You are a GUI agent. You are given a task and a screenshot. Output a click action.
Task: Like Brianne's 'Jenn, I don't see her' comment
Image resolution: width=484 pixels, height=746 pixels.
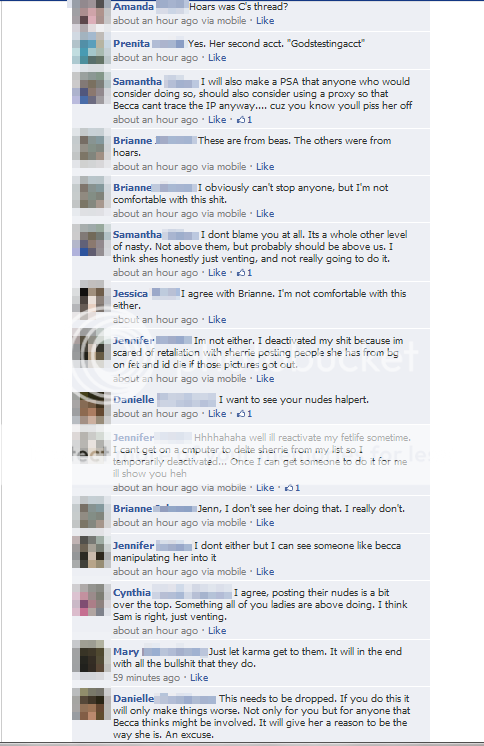265,523
